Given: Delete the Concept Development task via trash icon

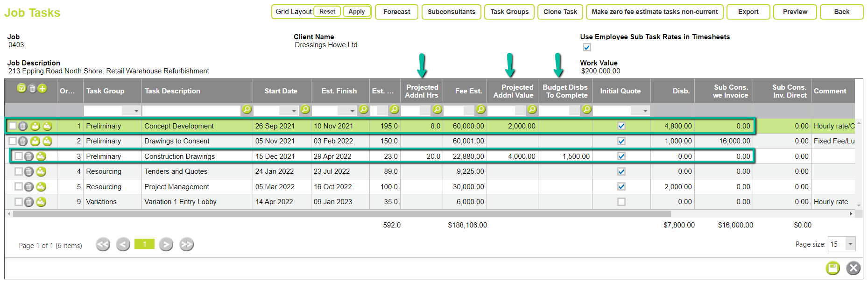Looking at the screenshot, I should [x=23, y=126].
